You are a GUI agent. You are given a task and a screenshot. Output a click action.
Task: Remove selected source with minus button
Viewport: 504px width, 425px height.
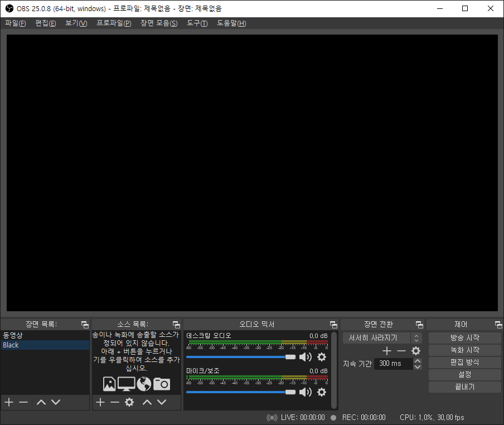pos(115,402)
